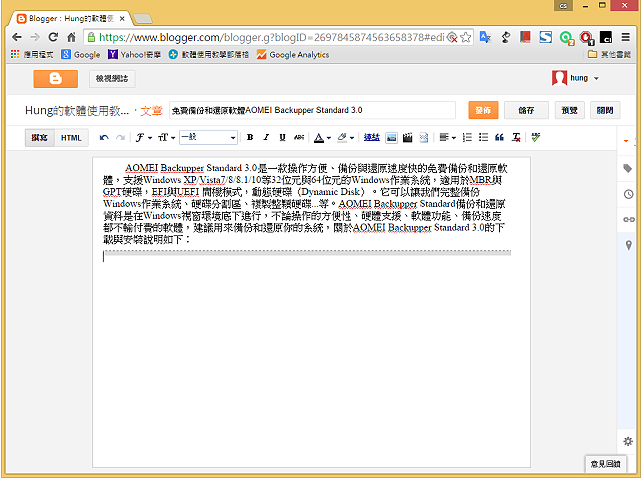The height and width of the screenshot is (481, 641).
Task: Click the red book extension icon
Action: pyautogui.click(x=525, y=37)
